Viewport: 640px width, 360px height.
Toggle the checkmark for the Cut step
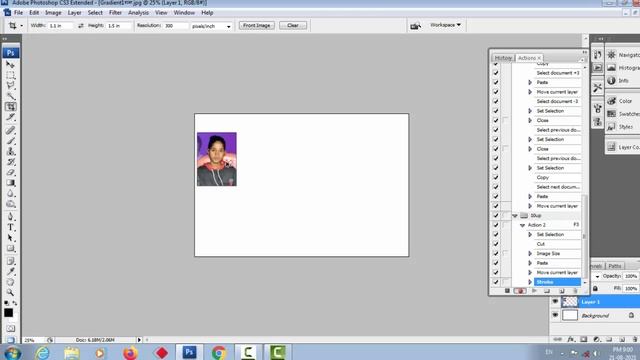pos(496,244)
